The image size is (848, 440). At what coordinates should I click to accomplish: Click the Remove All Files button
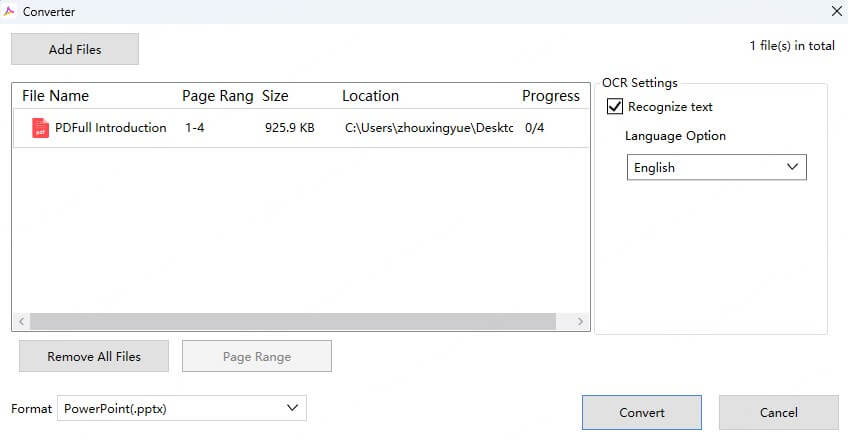tap(94, 356)
